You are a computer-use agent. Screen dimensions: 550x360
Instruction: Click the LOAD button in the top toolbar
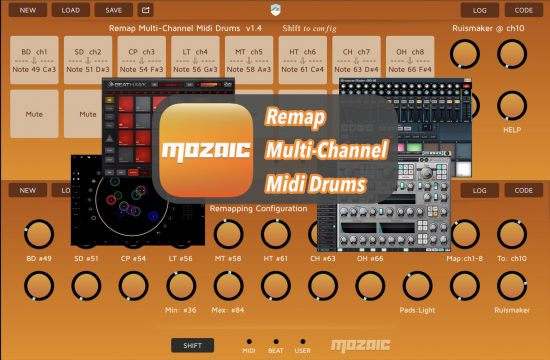point(71,10)
